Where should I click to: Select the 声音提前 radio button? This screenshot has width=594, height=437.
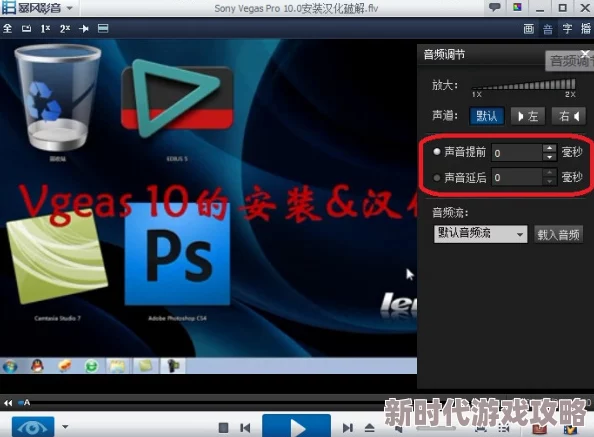pyautogui.click(x=437, y=151)
